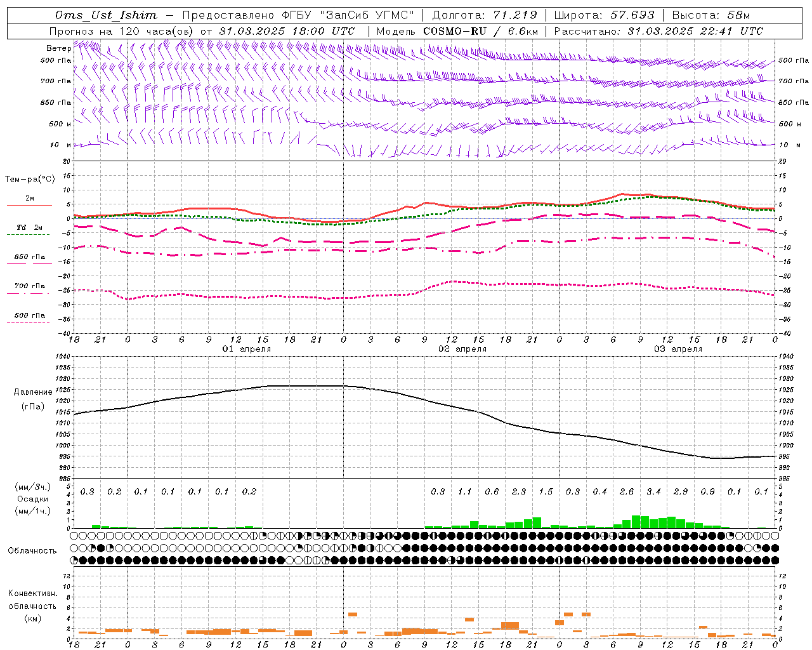Click the Облачность row label

coord(32,550)
